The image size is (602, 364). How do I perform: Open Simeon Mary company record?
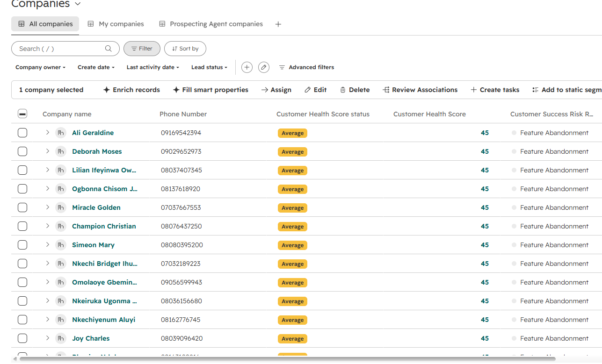point(93,245)
